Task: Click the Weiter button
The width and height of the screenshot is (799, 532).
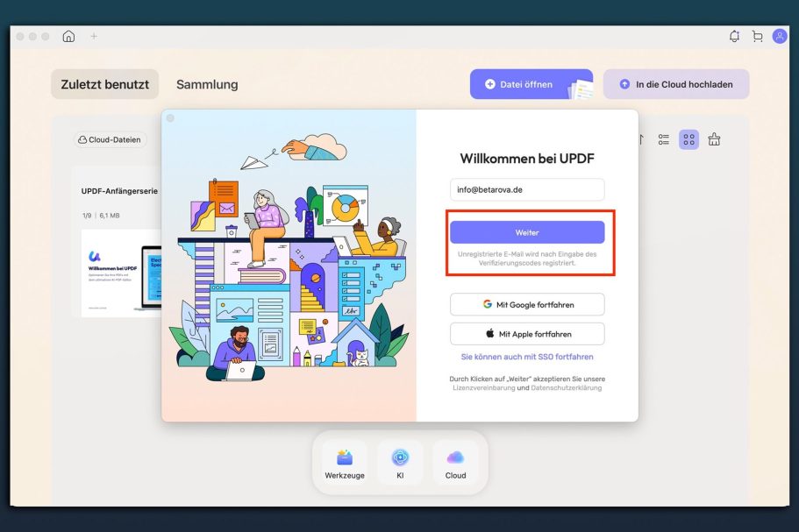Action: 527,232
